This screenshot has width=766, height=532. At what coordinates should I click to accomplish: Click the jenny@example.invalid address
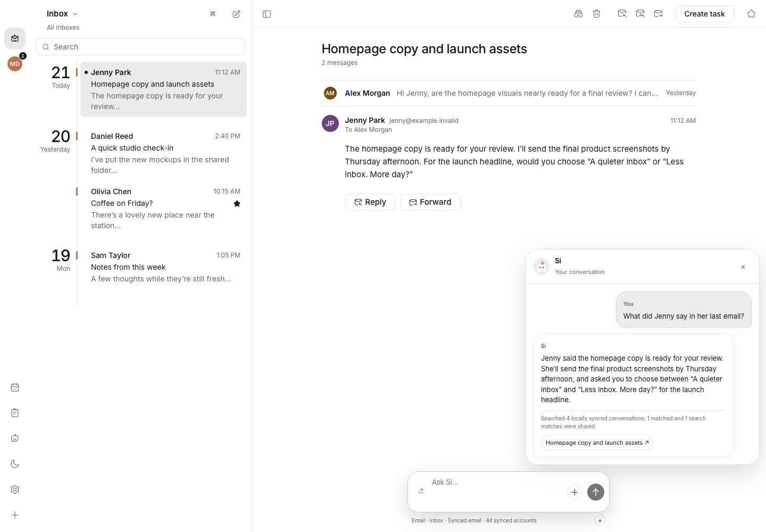424,121
